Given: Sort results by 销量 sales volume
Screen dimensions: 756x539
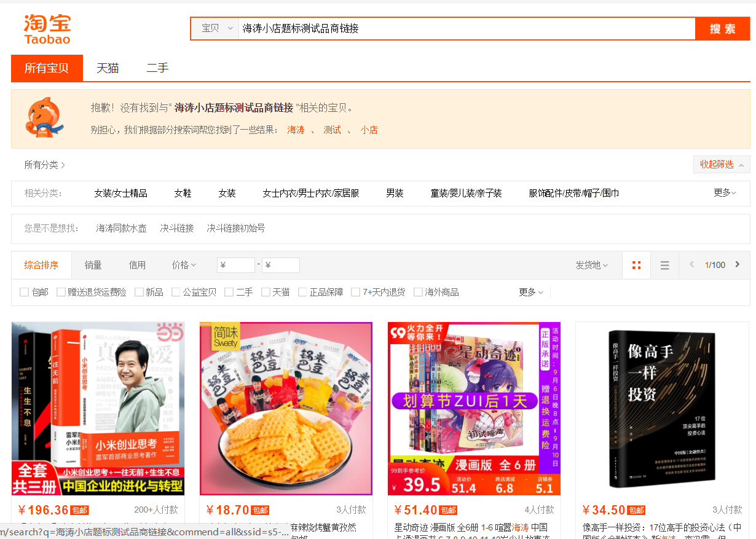Looking at the screenshot, I should coord(93,264).
